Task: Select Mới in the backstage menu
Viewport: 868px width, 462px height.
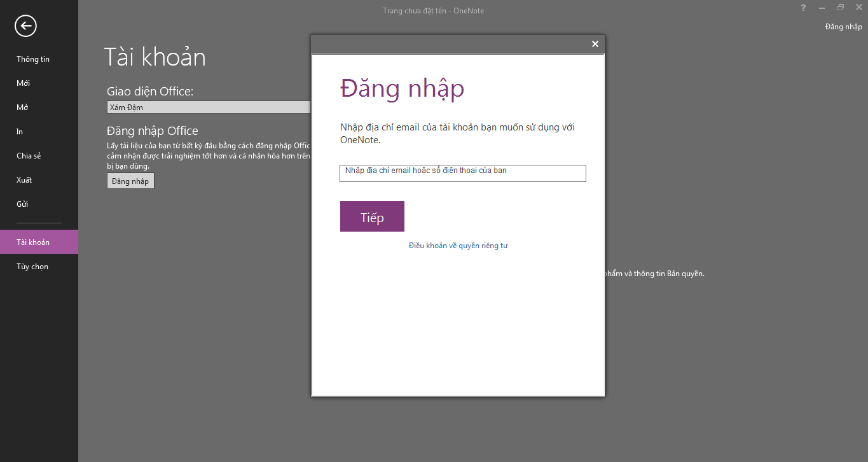Action: pyautogui.click(x=24, y=83)
